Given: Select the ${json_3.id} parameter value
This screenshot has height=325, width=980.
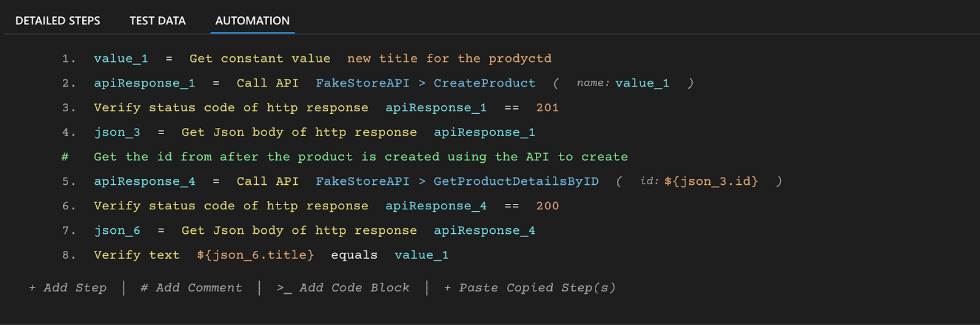Looking at the screenshot, I should point(710,181).
